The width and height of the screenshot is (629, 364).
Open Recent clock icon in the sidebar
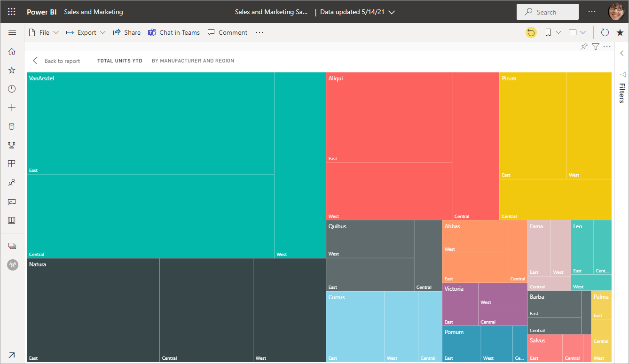(x=12, y=89)
